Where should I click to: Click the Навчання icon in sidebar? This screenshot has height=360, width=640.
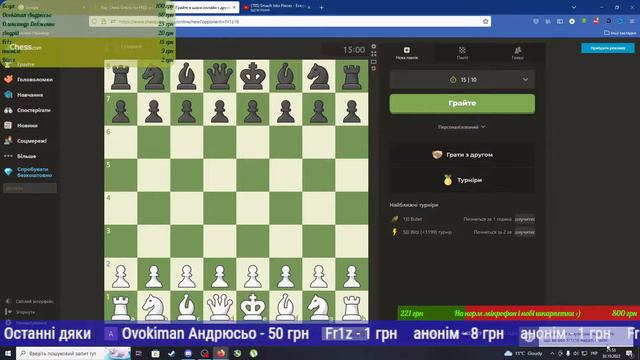tap(8, 95)
